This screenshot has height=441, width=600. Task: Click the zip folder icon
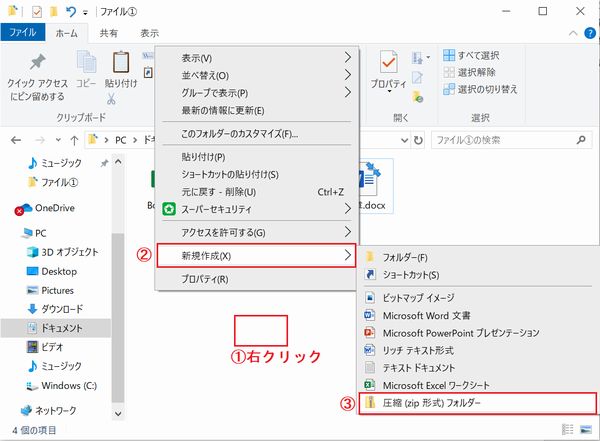pos(370,402)
